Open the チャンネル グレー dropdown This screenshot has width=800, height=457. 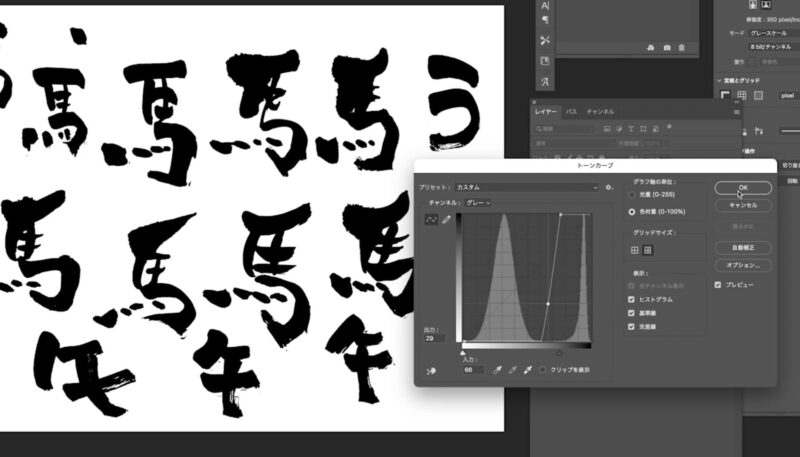[478, 202]
